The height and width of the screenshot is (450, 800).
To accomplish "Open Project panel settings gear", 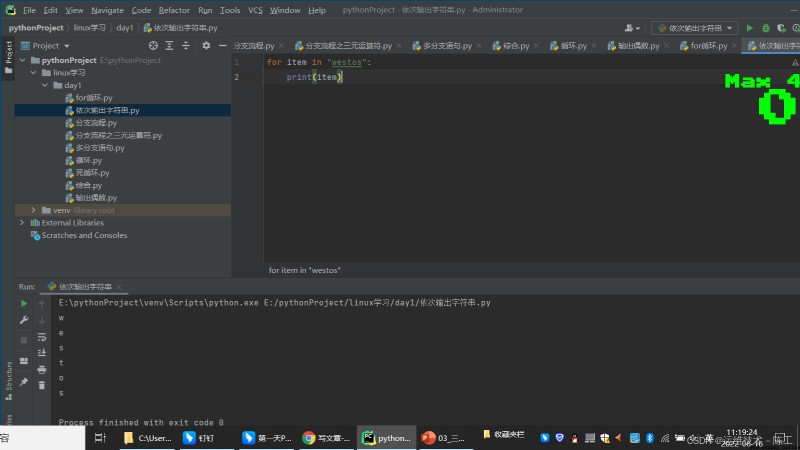I will 206,46.
